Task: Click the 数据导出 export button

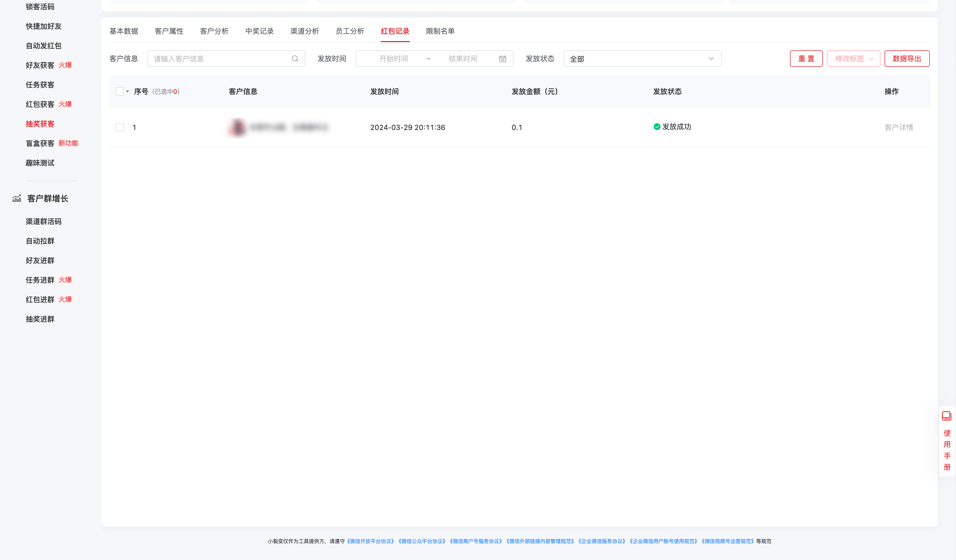Action: coord(907,58)
